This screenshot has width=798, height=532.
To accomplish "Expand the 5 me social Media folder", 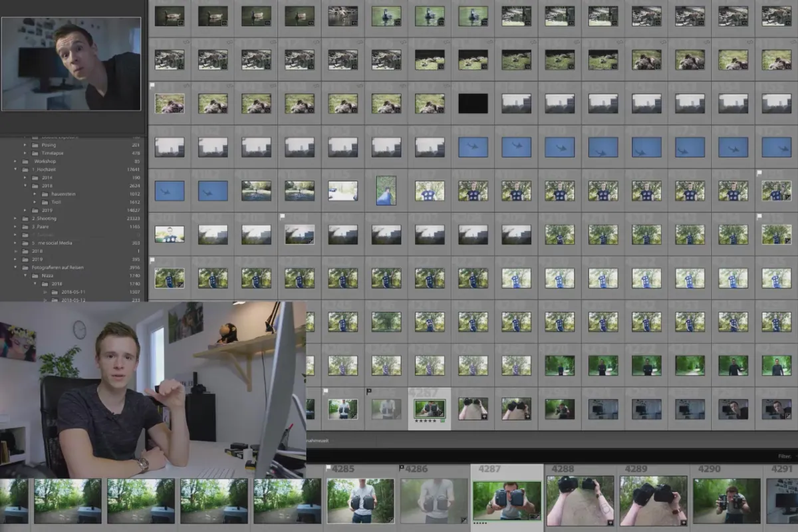I will coord(15,243).
